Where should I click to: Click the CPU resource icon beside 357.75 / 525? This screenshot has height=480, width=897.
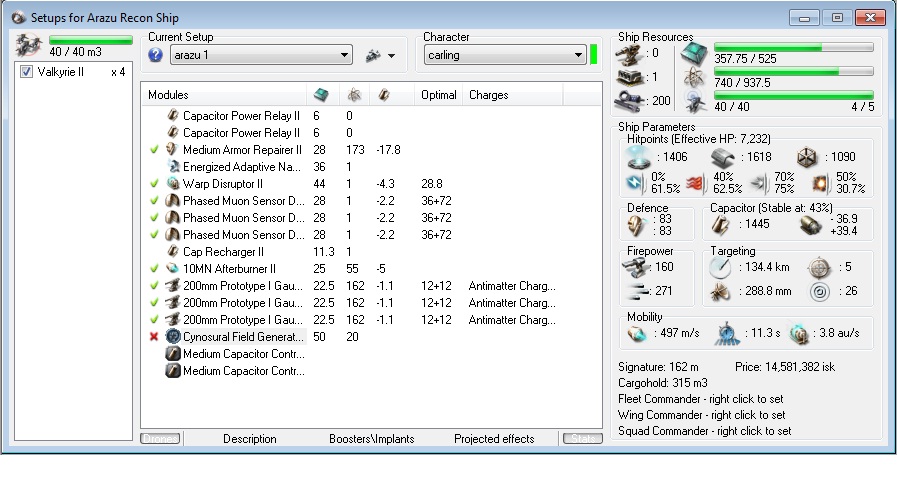point(694,54)
